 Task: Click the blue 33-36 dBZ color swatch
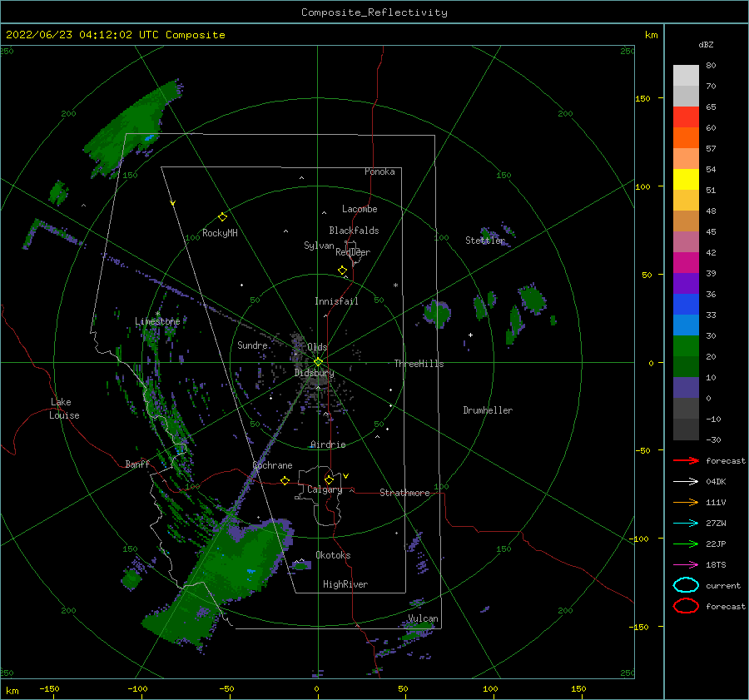[686, 305]
